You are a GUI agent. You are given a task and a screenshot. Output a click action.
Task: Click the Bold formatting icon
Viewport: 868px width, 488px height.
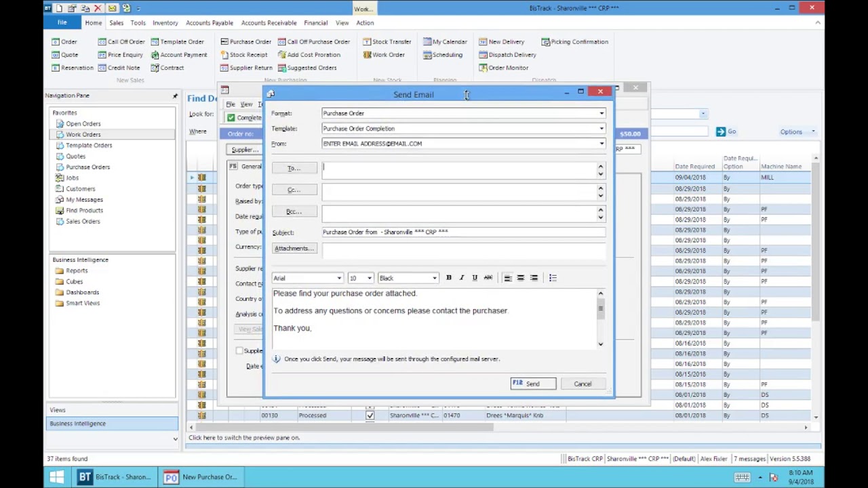click(x=448, y=278)
